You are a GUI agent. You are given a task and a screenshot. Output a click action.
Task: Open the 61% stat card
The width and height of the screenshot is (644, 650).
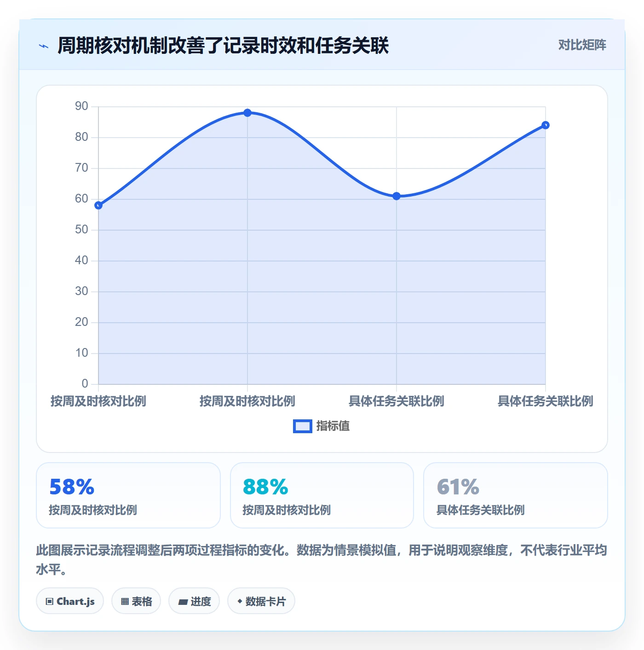point(516,495)
